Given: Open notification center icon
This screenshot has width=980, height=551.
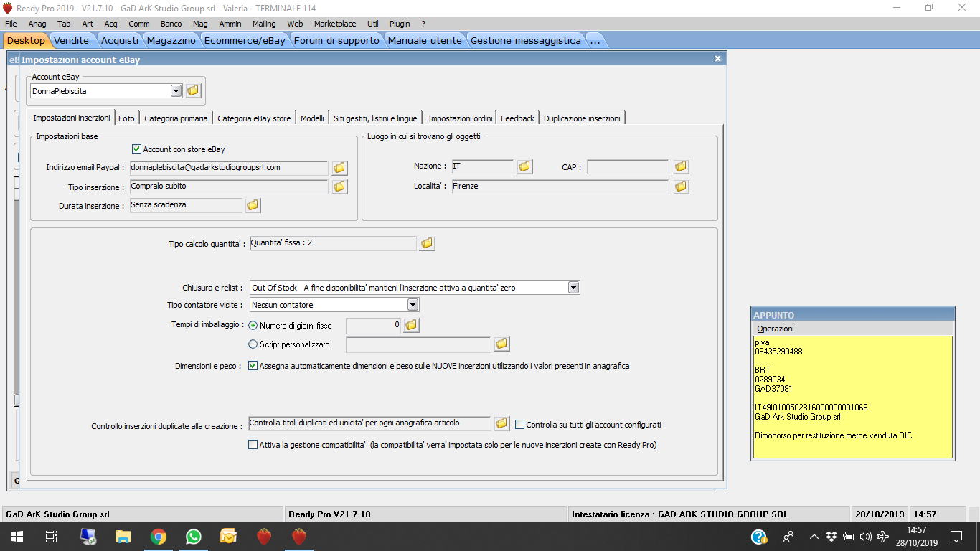Looking at the screenshot, I should pyautogui.click(x=956, y=537).
